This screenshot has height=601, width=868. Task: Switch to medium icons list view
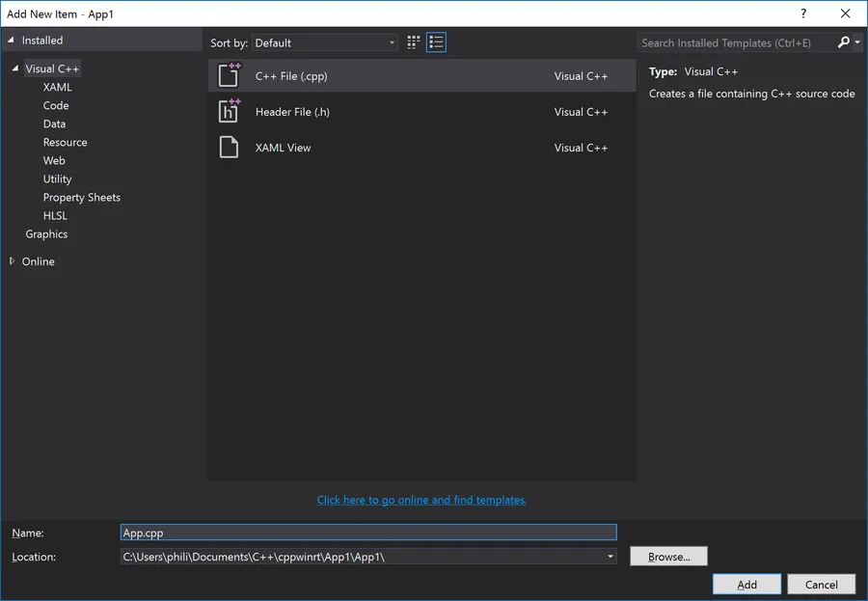[x=436, y=42]
